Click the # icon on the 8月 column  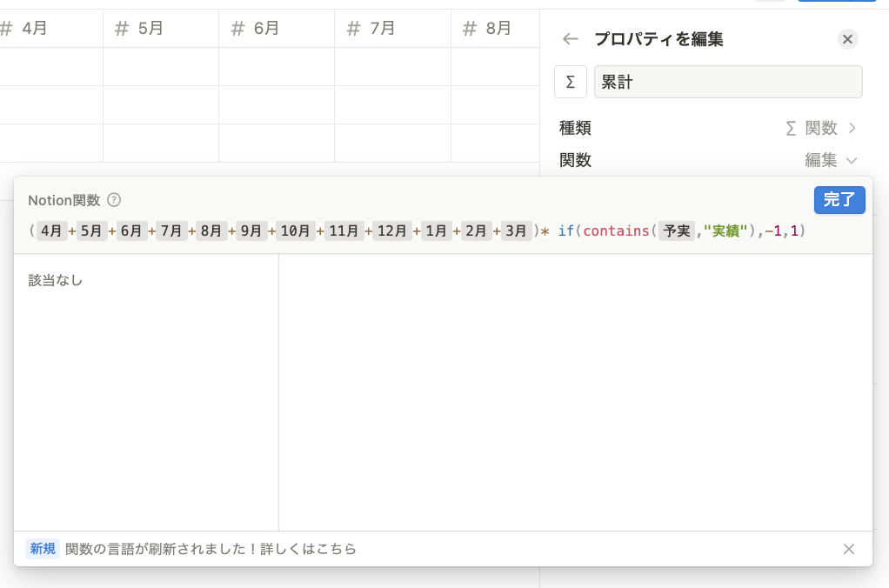click(x=469, y=28)
